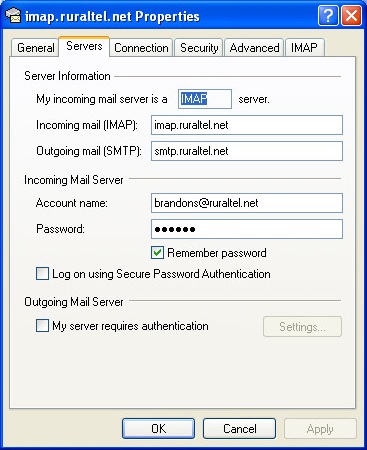Select the Advanced tab

pos(254,48)
